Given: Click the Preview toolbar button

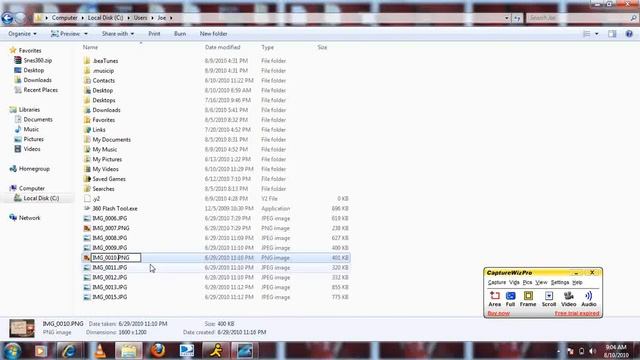Looking at the screenshot, I should point(65,34).
